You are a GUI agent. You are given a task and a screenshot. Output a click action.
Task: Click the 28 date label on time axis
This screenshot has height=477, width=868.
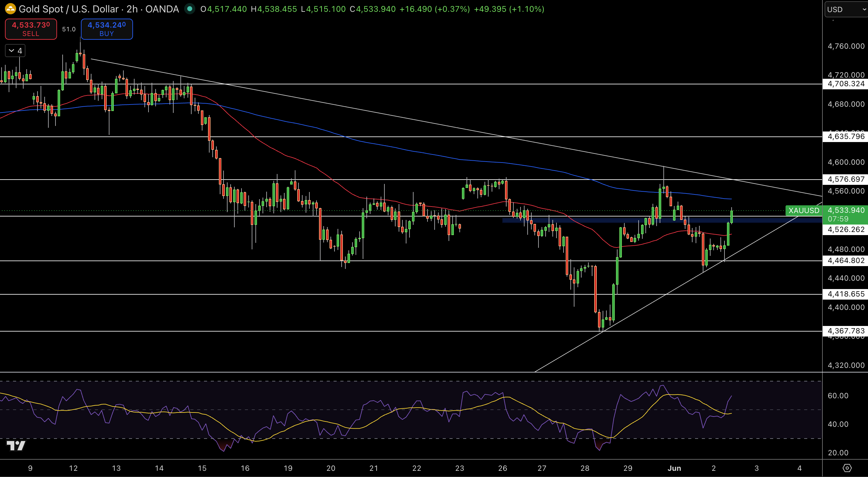coord(585,468)
